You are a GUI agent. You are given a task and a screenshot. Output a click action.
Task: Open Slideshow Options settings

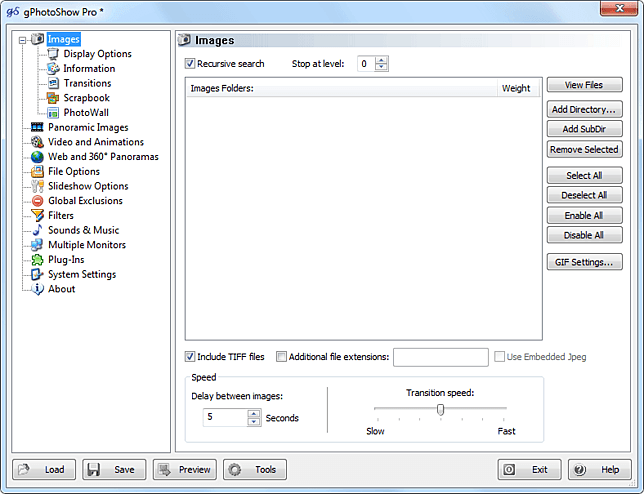click(x=88, y=186)
